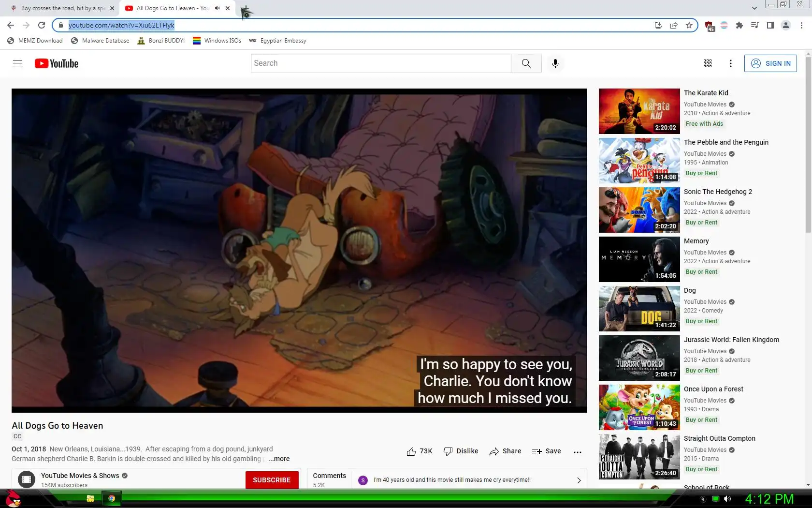Reload the current page
Image resolution: width=812 pixels, height=508 pixels.
(42, 25)
